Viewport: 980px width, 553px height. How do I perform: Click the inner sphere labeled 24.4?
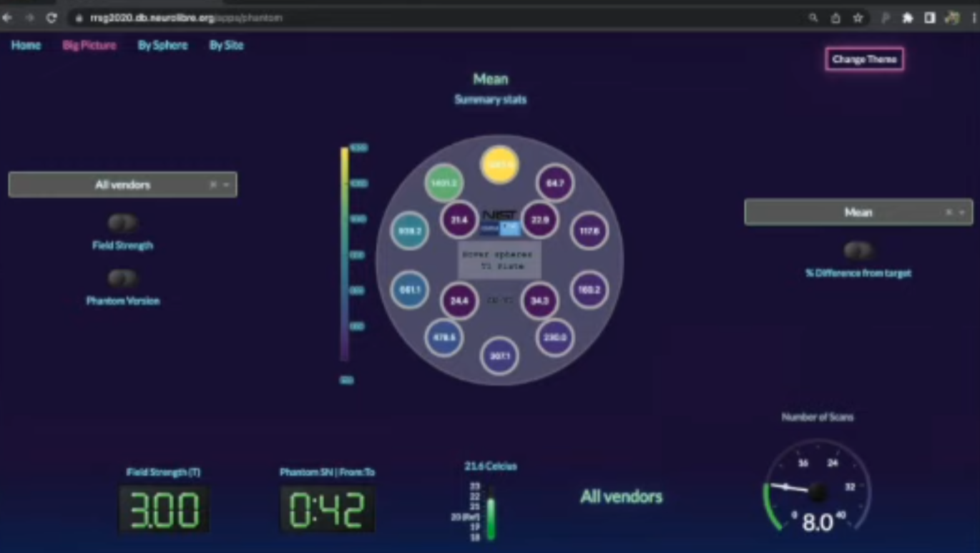459,300
